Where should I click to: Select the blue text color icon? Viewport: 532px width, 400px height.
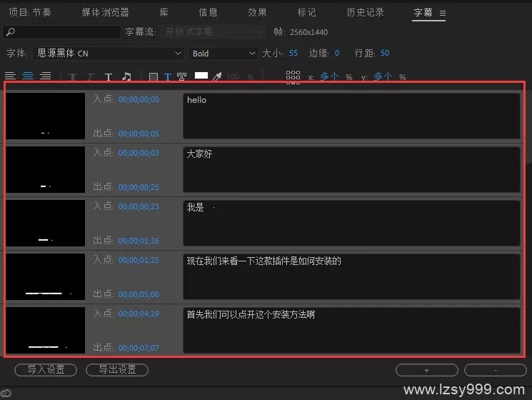(x=168, y=77)
